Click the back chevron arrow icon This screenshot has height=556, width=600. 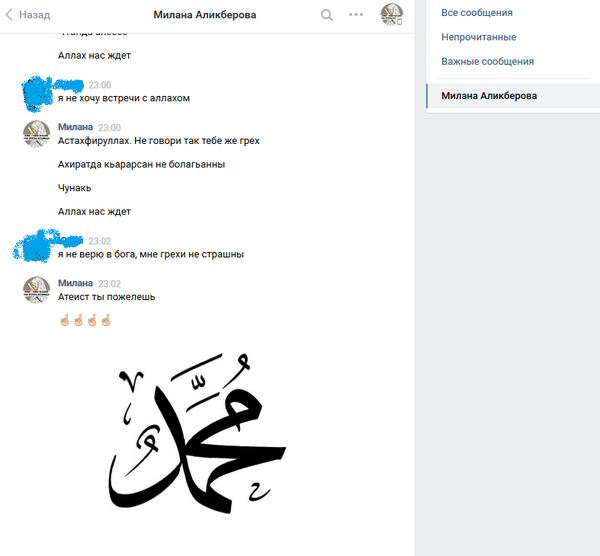click(9, 15)
